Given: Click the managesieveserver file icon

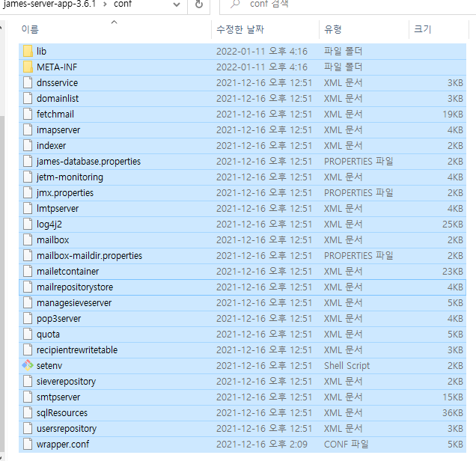Looking at the screenshot, I should click(x=28, y=303).
